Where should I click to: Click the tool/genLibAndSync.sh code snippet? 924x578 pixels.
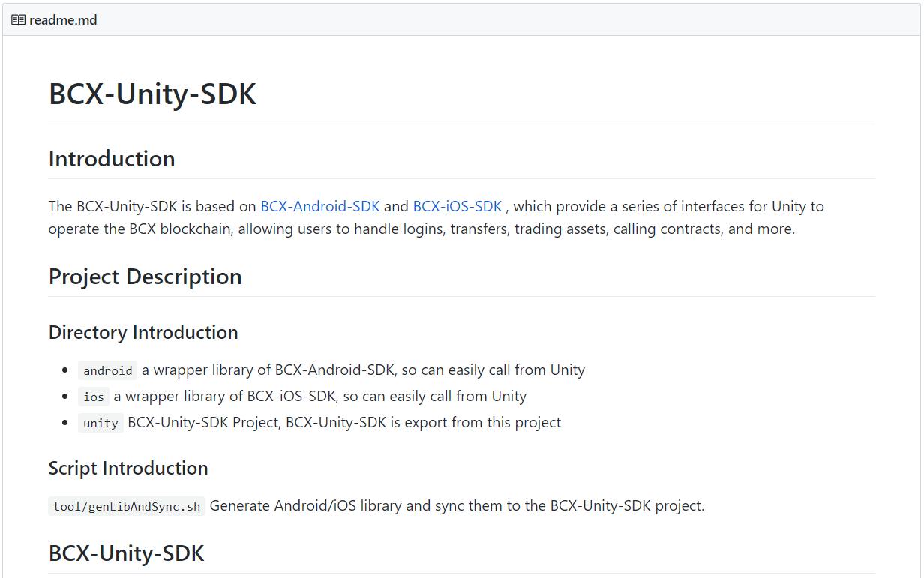coord(127,506)
